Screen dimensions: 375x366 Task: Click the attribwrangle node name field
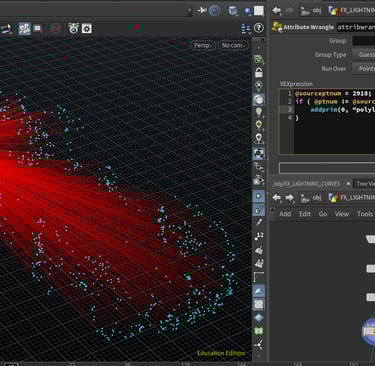356,27
